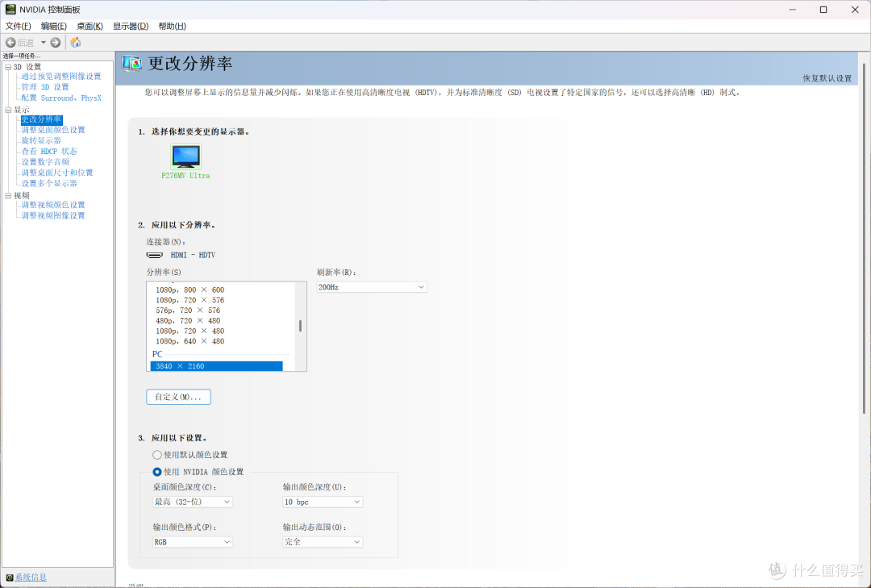Click the 系统信息 link
Viewport: 871px width, 588px height.
(x=31, y=578)
